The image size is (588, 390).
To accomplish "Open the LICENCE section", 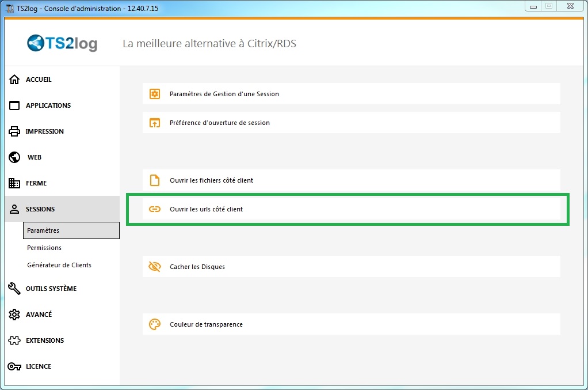I will tap(62, 366).
